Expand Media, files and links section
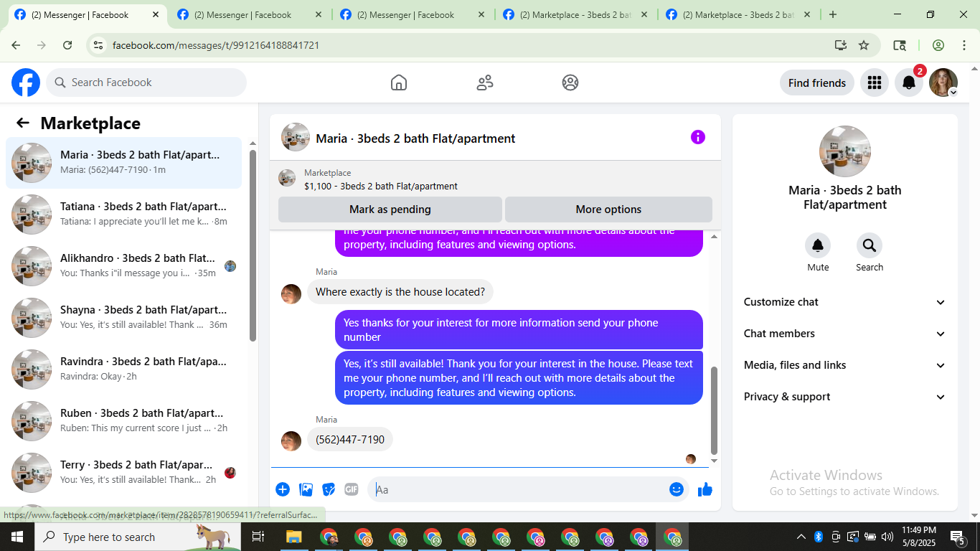Image resolution: width=980 pixels, height=551 pixels. click(845, 365)
